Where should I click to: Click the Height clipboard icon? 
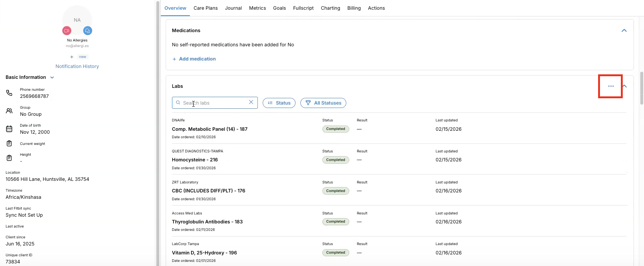9,158
